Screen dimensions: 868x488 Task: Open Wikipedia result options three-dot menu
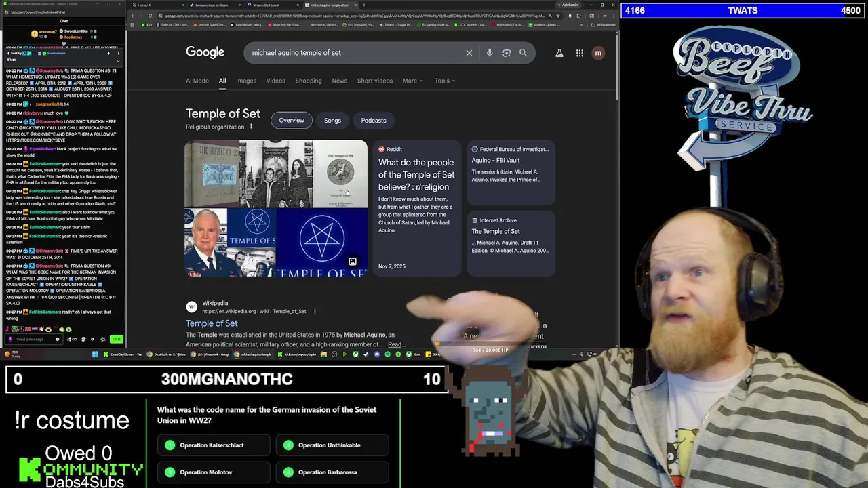315,312
